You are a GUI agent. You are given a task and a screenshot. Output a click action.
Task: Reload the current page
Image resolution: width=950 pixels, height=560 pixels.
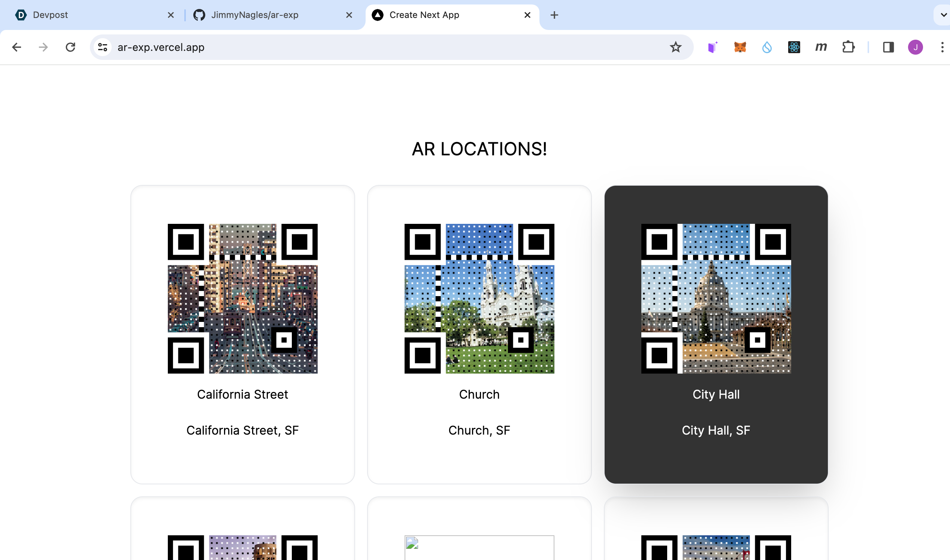click(x=70, y=47)
